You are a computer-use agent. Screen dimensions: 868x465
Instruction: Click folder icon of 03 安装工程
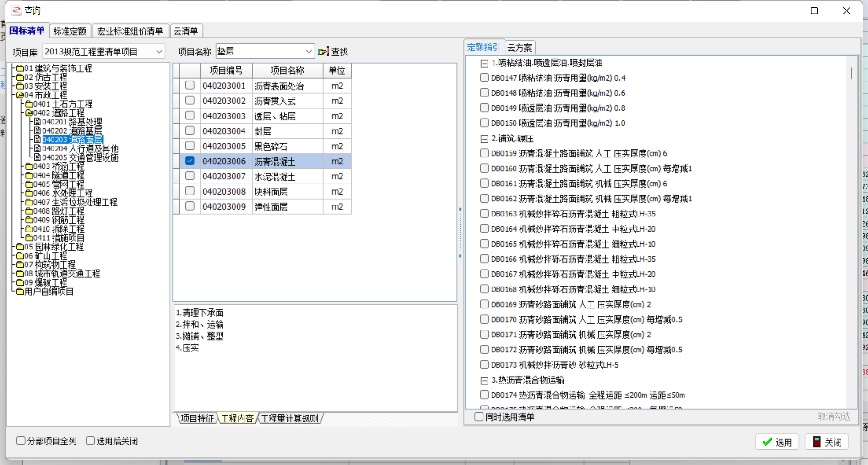(20, 86)
